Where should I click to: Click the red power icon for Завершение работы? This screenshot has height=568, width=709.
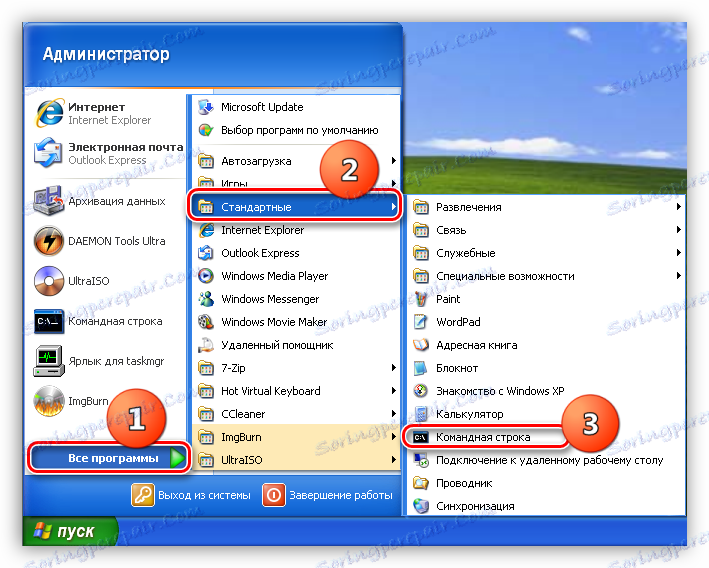[x=274, y=495]
